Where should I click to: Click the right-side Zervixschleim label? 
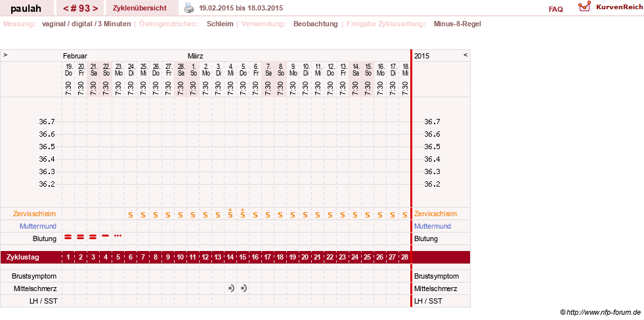(435, 214)
